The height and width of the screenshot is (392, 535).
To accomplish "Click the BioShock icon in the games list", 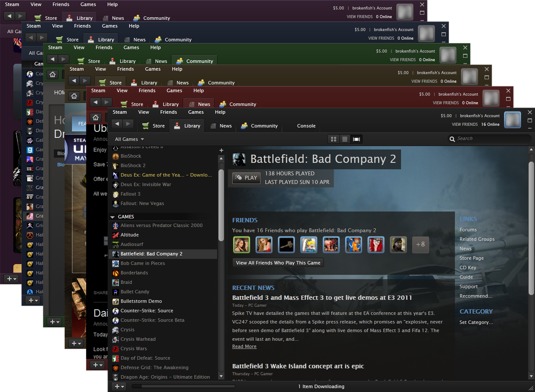I will tap(115, 156).
